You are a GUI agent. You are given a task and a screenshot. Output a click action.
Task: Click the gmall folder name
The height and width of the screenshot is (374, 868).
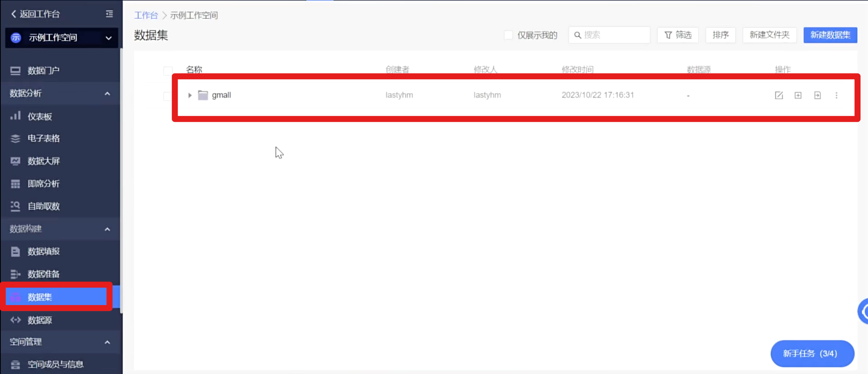click(x=222, y=95)
